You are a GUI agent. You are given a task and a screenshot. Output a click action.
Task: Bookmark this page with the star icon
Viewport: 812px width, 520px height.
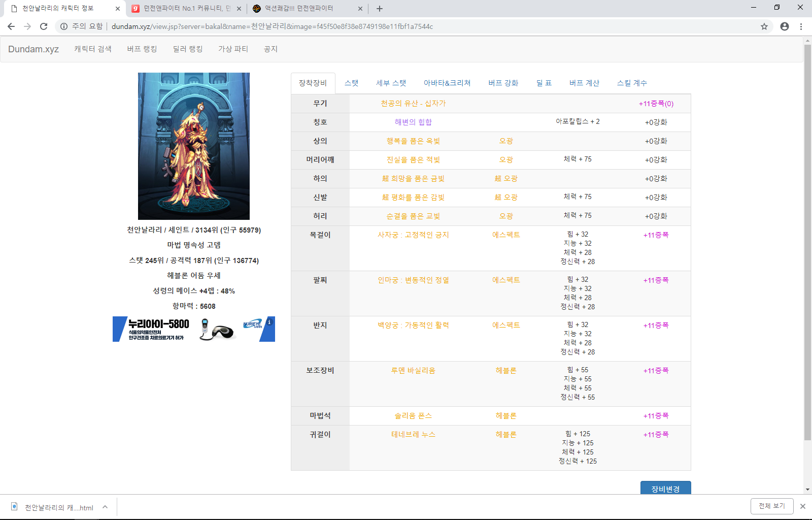(x=764, y=26)
